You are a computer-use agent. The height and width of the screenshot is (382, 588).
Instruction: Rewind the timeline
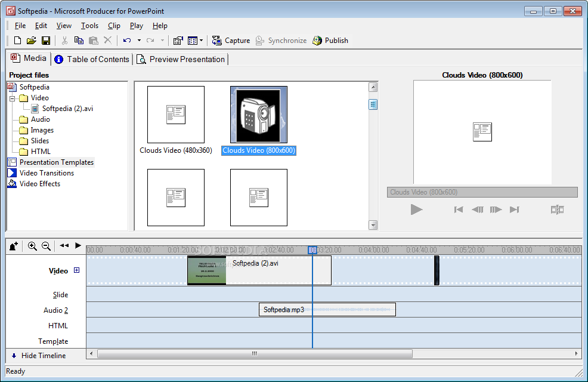pyautogui.click(x=64, y=245)
